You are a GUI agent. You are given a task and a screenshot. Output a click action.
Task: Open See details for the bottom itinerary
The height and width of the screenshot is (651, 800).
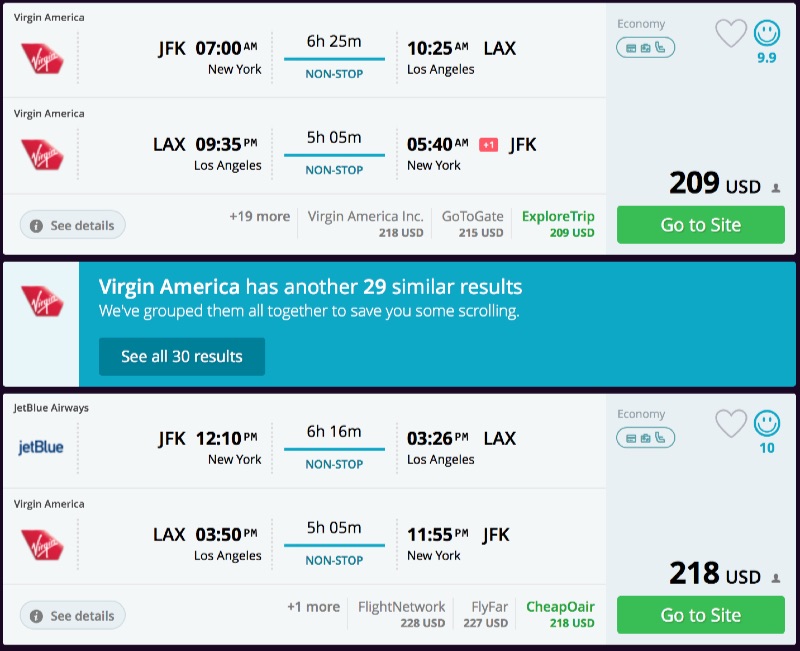point(72,615)
